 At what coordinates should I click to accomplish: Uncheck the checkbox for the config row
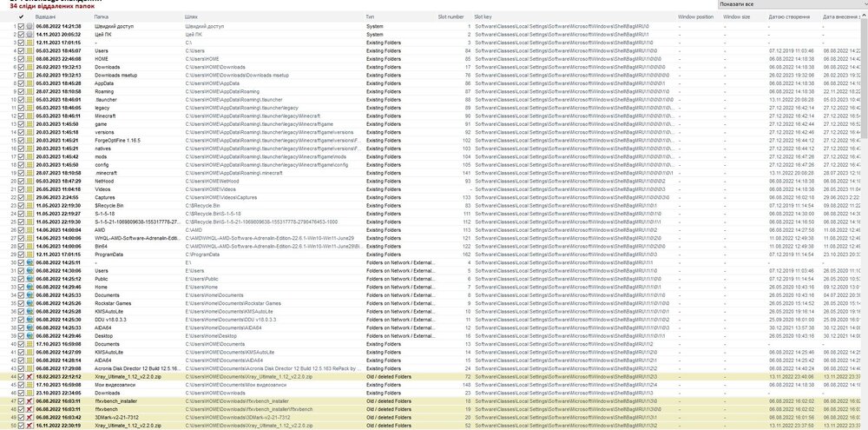21,164
